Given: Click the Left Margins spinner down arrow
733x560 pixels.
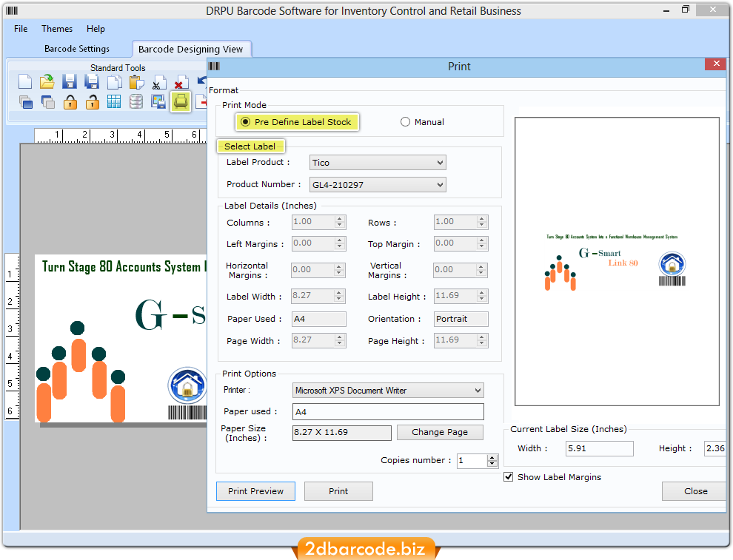Looking at the screenshot, I should pyautogui.click(x=340, y=246).
